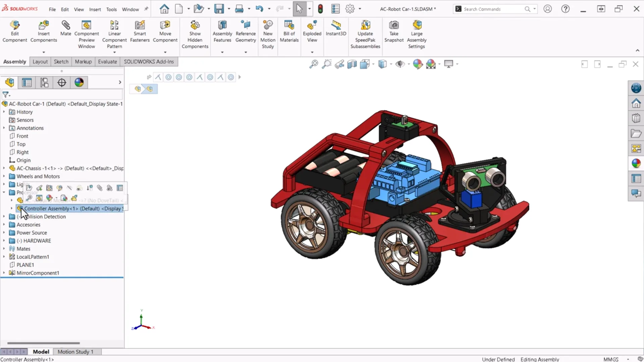The image size is (644, 362).
Task: Expand the Power Source folder
Action: tap(4, 232)
